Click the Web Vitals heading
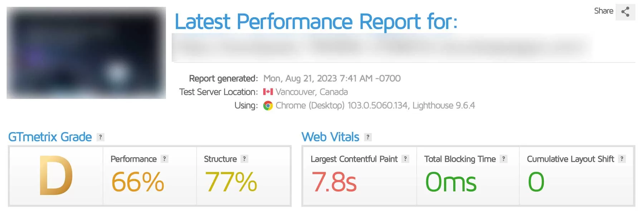The width and height of the screenshot is (644, 224). tap(330, 137)
